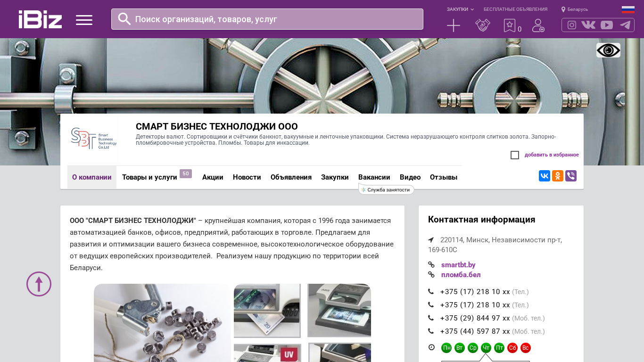Go to the Видео tab
This screenshot has width=644, height=362.
tap(410, 177)
